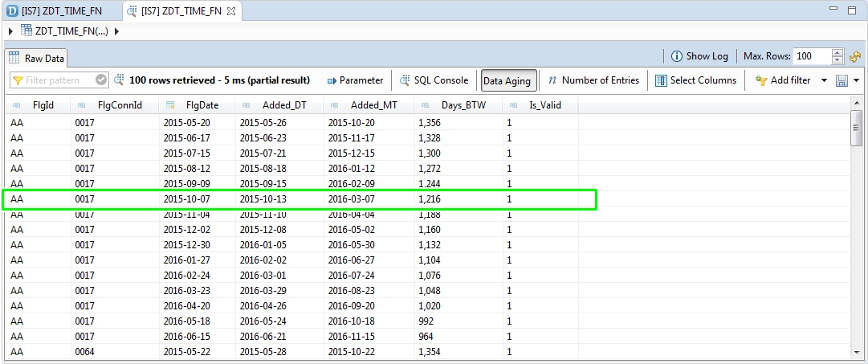Click the rows retrieved status text
Screen dimensions: 868x364
pos(219,80)
